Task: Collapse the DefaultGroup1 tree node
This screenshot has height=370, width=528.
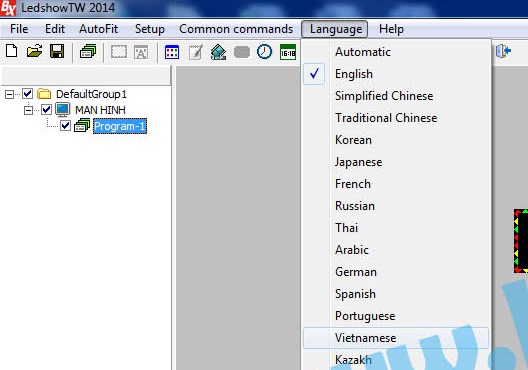Action: [x=9, y=94]
